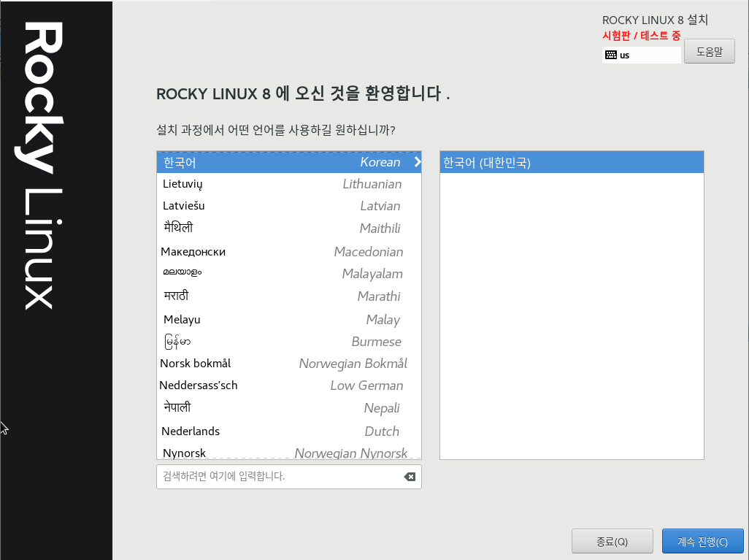The height and width of the screenshot is (560, 749).
Task: Select the Nepali language row
Action: point(288,408)
